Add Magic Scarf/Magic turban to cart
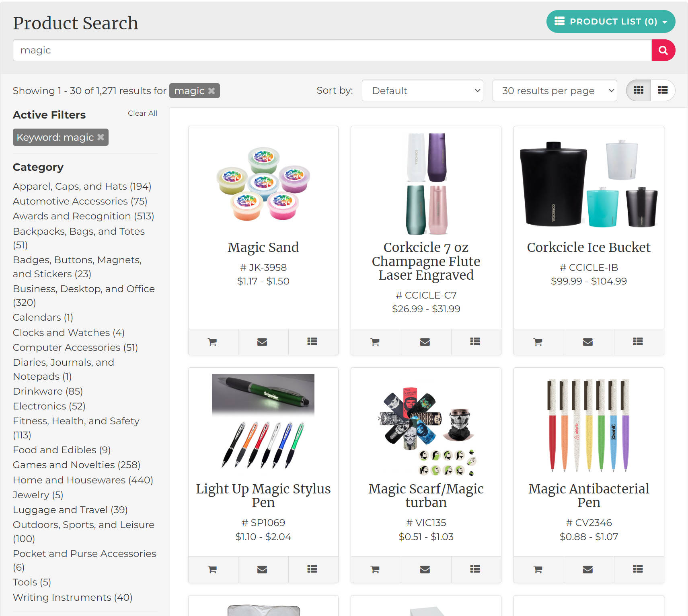 [376, 569]
